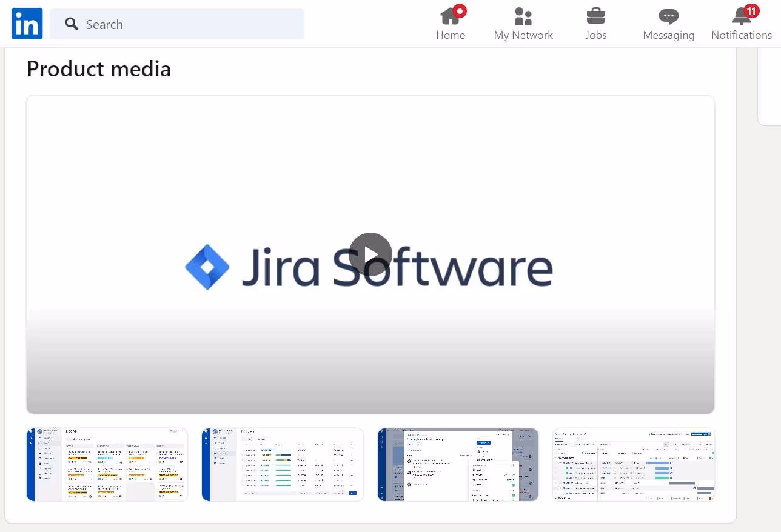Click the search magnifier icon
781x532 pixels.
click(71, 24)
